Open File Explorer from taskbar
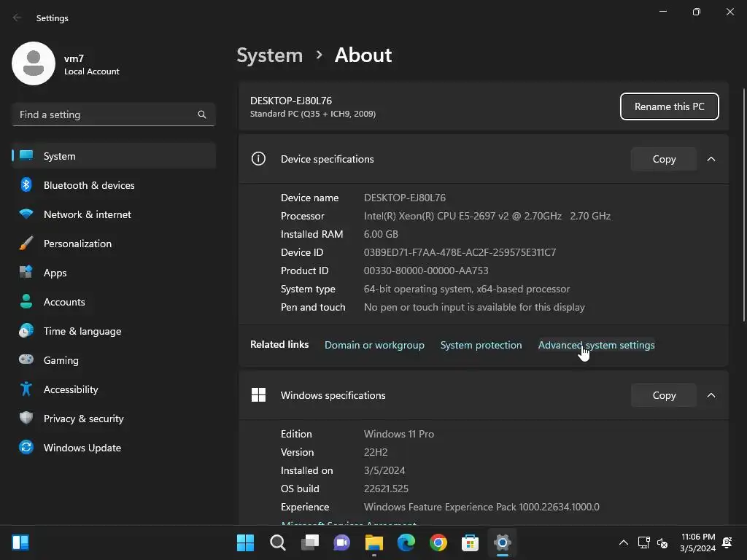 tap(374, 542)
